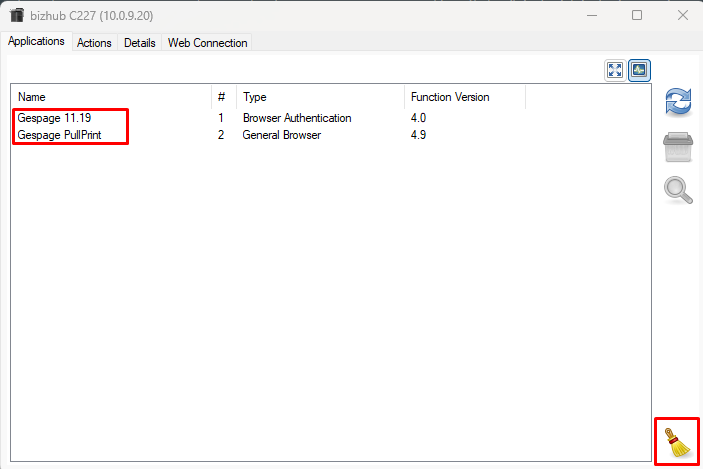703x469 pixels.
Task: Close the bizhub C227 window
Action: coord(682,15)
